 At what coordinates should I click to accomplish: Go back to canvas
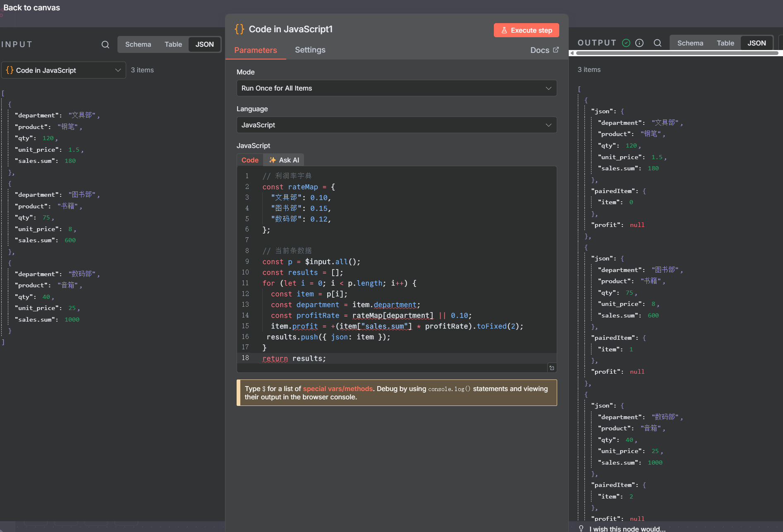(31, 7)
